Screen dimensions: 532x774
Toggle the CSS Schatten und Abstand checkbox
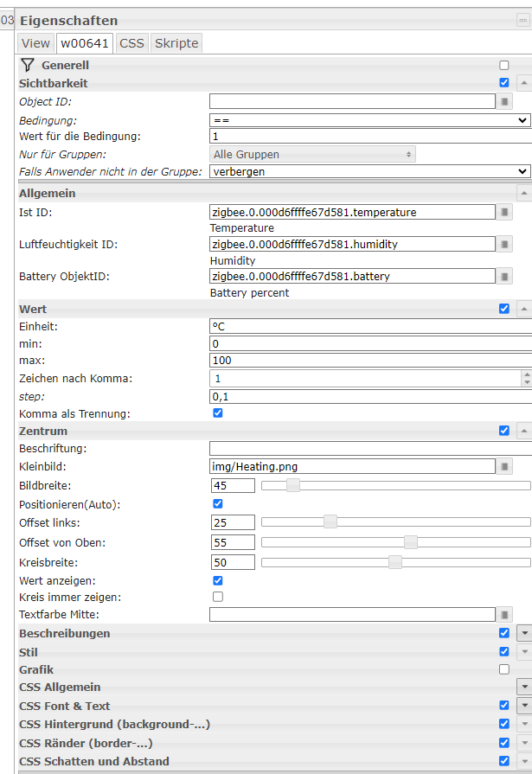pos(503,761)
